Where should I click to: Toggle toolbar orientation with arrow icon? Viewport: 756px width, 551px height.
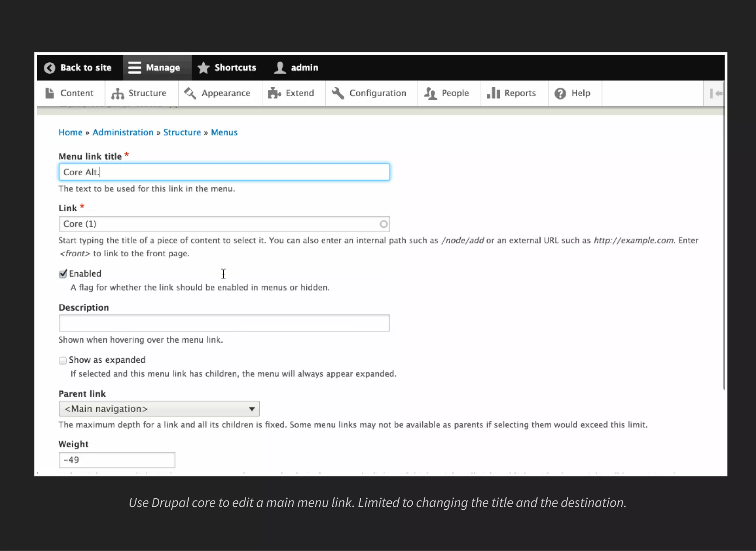[x=716, y=93]
